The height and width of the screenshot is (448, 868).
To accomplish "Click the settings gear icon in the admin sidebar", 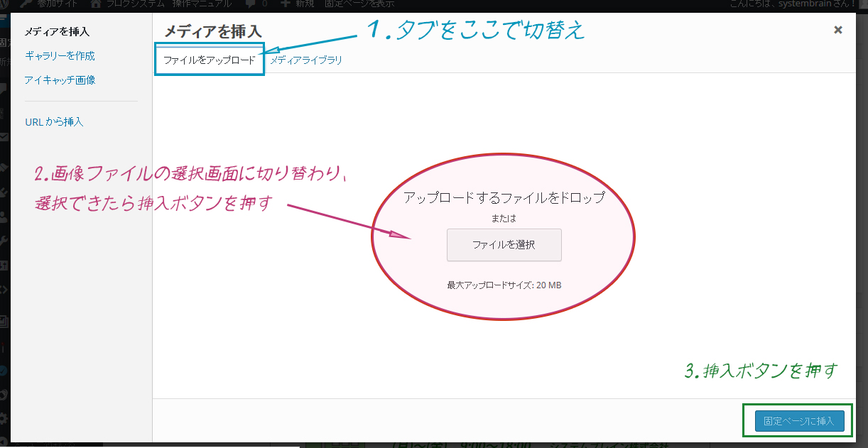I will [x=4, y=418].
